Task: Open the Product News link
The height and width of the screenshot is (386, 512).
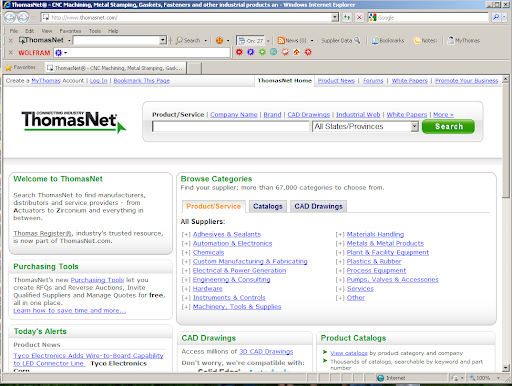Action: point(336,81)
